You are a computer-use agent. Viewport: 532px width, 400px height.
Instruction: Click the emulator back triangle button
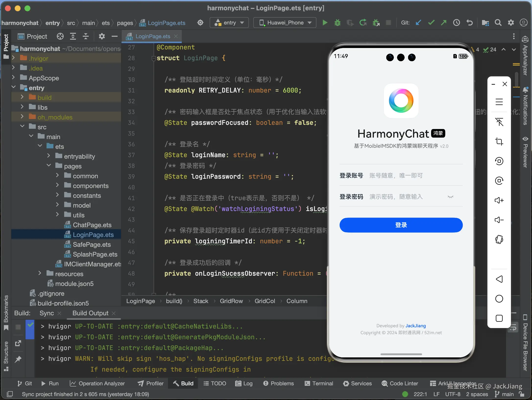coord(499,279)
